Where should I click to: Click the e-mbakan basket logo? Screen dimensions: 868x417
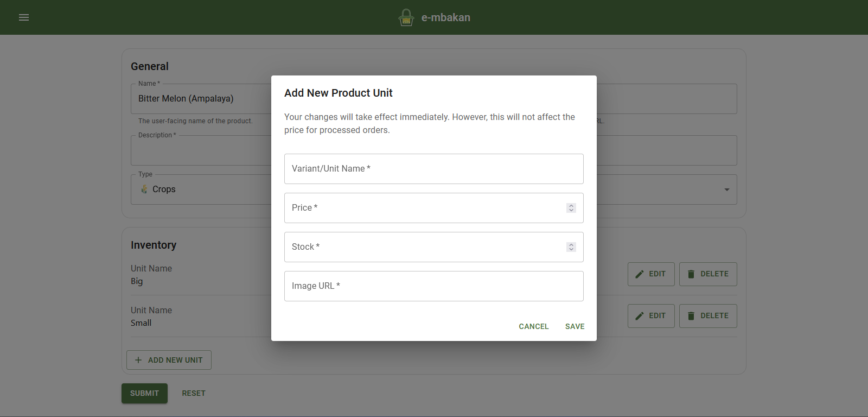tap(406, 17)
